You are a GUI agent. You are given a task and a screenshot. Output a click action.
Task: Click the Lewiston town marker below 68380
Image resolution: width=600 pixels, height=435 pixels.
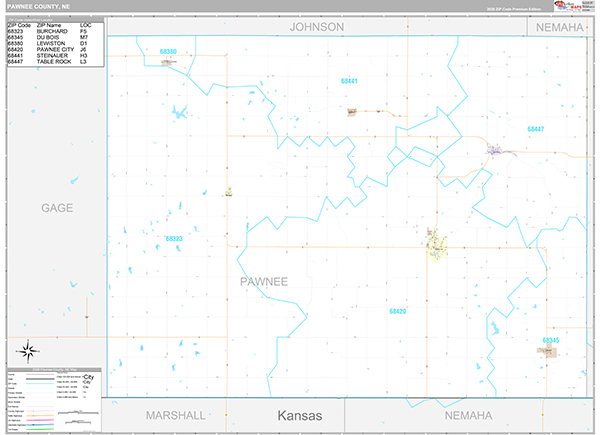pos(167,62)
